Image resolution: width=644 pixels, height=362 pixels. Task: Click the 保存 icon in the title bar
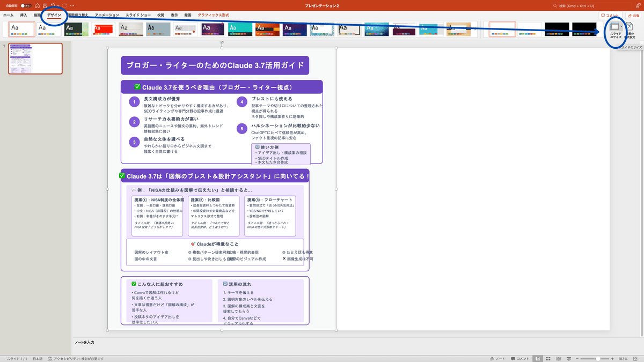click(46, 6)
